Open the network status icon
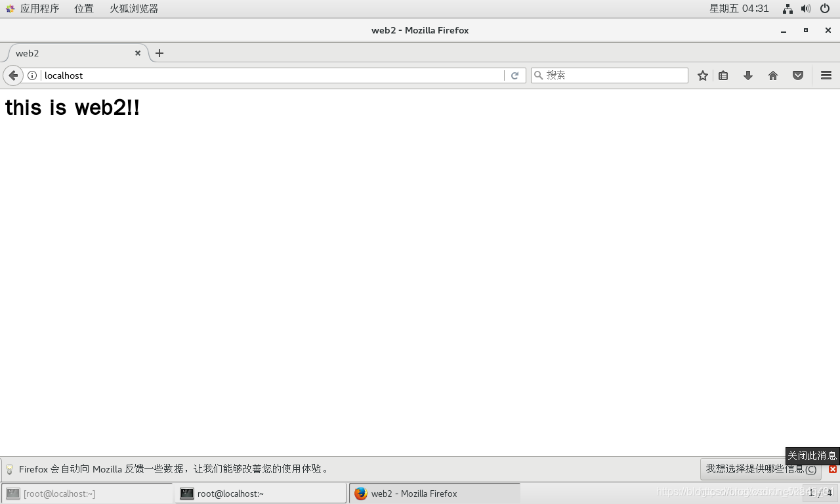 pyautogui.click(x=787, y=9)
